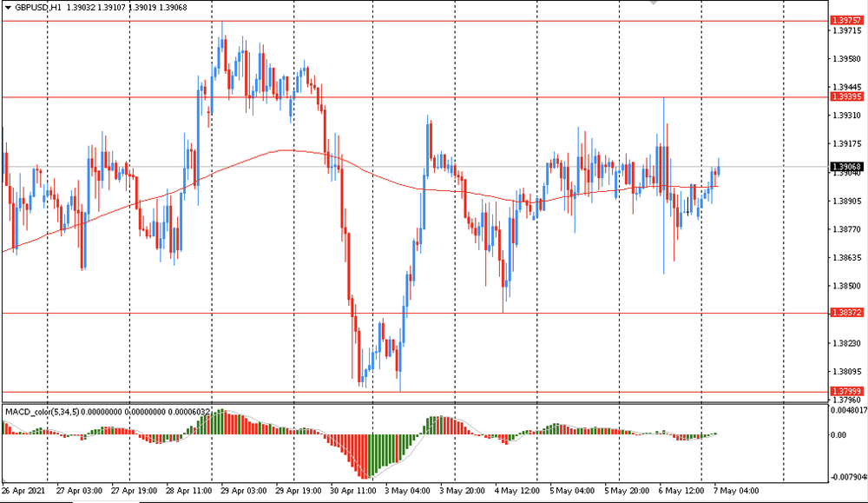Click the 1.37999 red price label
The image size is (868, 503).
845,392
